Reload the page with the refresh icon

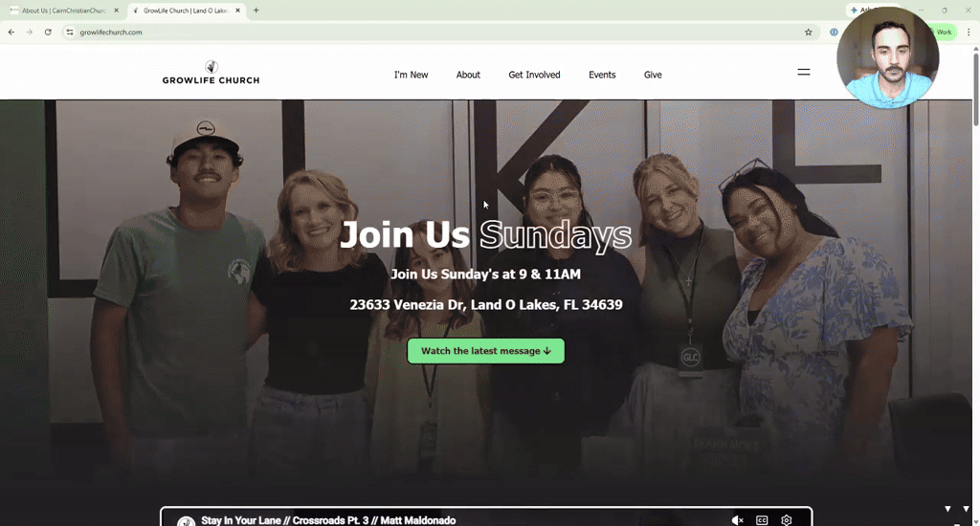48,32
